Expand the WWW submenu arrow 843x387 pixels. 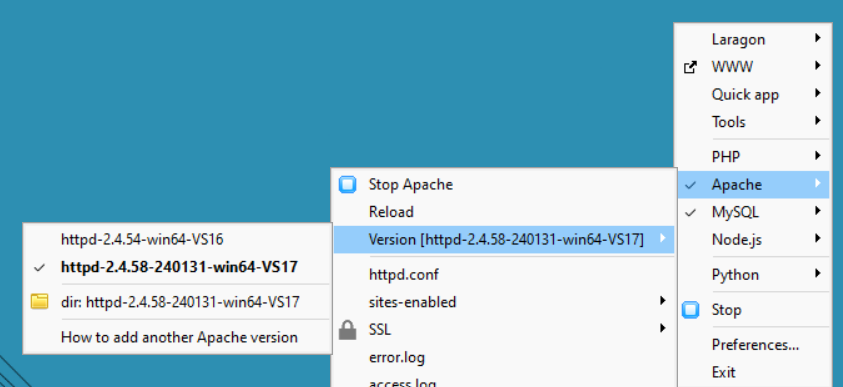(x=818, y=66)
